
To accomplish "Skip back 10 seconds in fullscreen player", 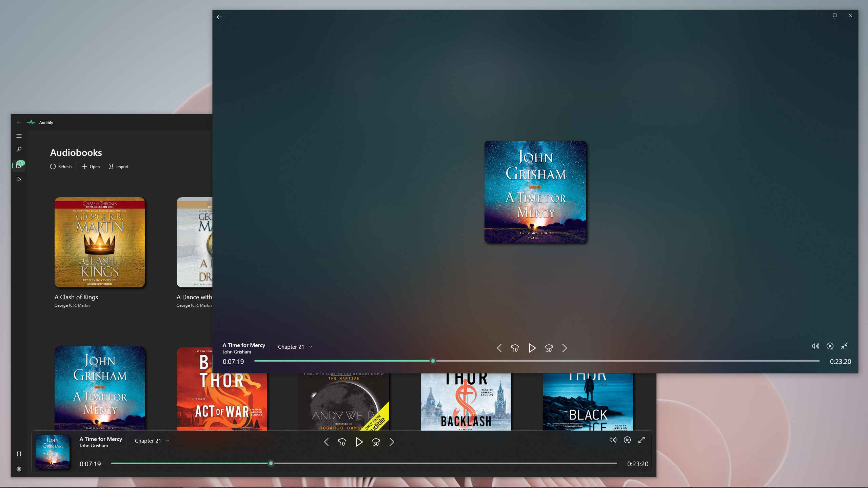I will pyautogui.click(x=515, y=348).
